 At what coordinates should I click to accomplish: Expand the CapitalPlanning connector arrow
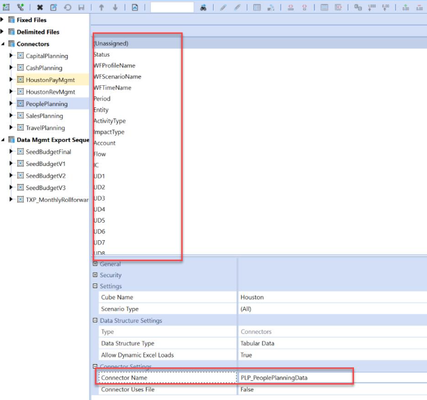click(11, 56)
